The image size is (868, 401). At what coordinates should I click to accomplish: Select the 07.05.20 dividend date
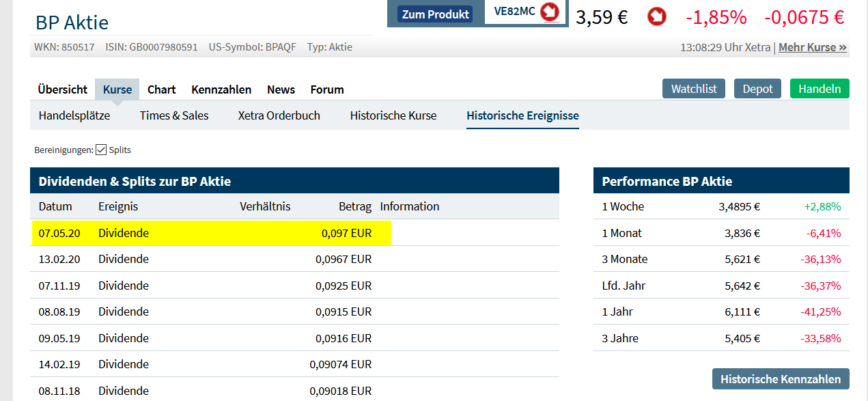59,233
